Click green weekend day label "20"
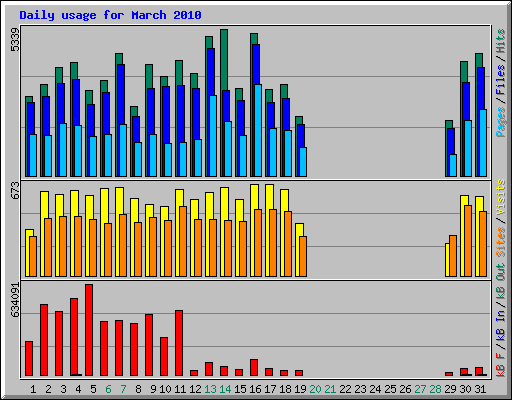The width and height of the screenshot is (512, 400). click(x=315, y=389)
